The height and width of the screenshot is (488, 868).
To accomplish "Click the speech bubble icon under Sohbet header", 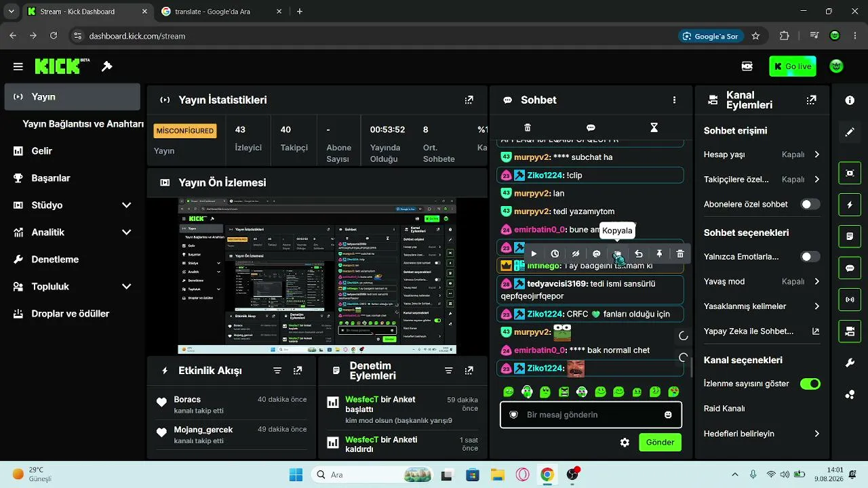I will pos(591,127).
